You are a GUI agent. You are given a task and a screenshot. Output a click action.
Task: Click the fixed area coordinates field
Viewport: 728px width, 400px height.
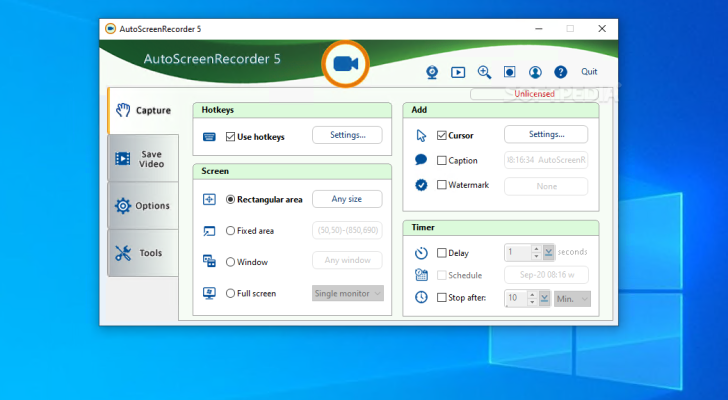347,230
